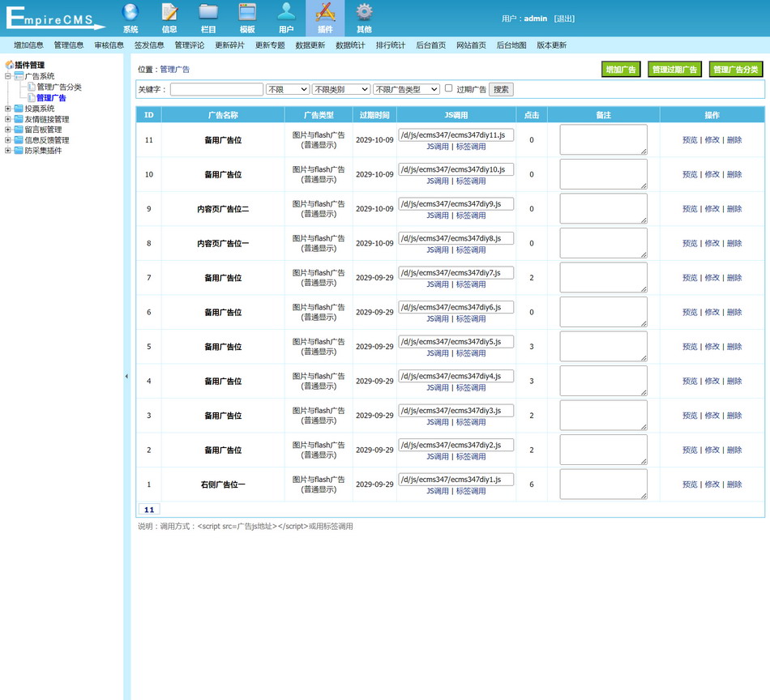Viewport: 770px width, 700px height.
Task: Click the 内容页广告位二 ad name
Action: [223, 209]
